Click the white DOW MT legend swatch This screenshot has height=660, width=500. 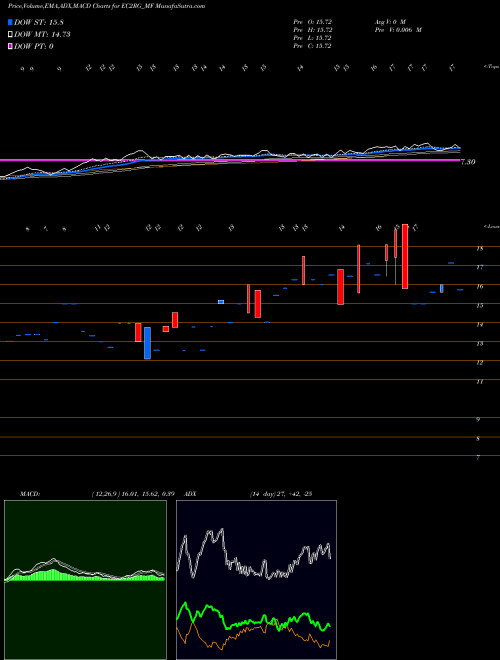click(x=11, y=35)
